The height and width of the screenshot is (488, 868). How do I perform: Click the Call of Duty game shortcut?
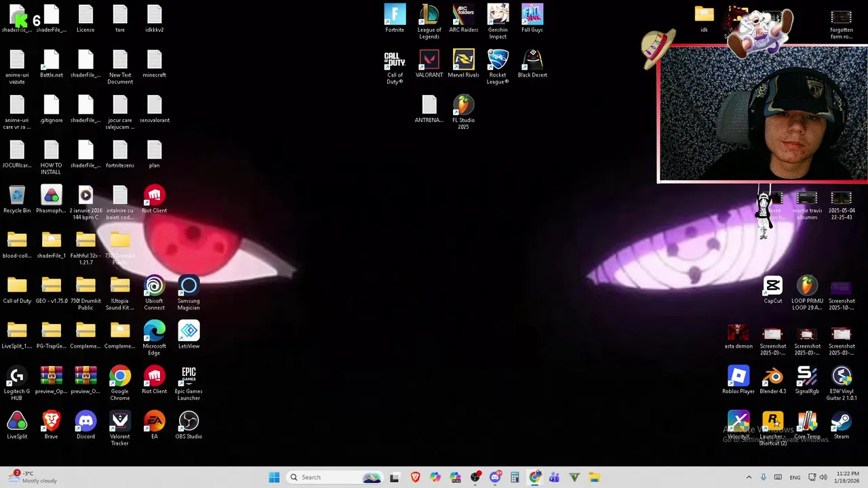[395, 66]
